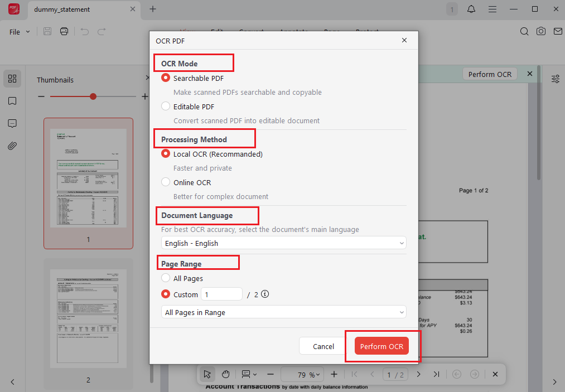Click Perform OCR in the banner
Image resolution: width=565 pixels, height=392 pixels.
point(490,74)
